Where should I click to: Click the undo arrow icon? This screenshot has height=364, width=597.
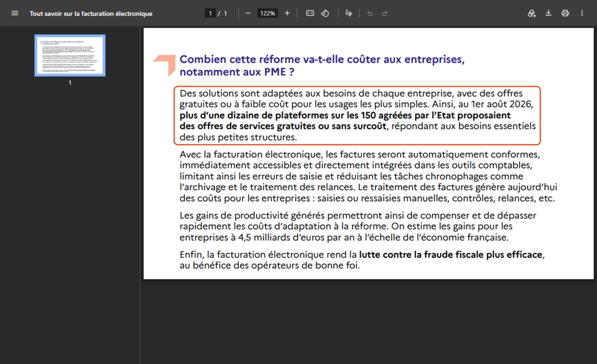point(370,13)
